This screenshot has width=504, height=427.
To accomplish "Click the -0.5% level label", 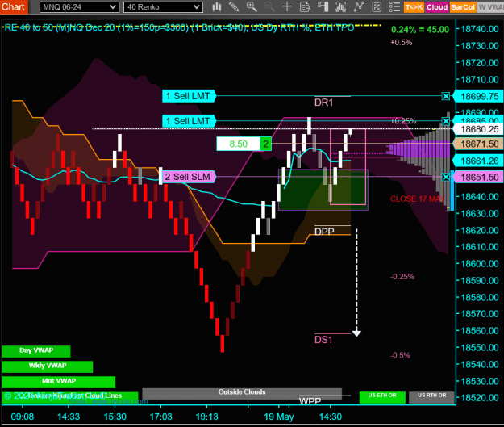I will (400, 356).
